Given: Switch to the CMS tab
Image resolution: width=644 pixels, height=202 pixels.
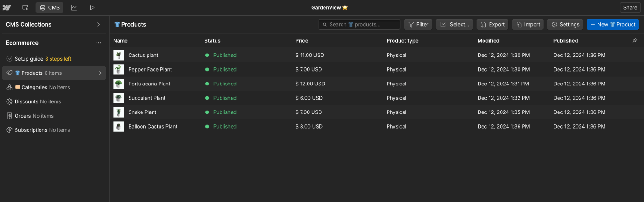Looking at the screenshot, I should tap(50, 7).
